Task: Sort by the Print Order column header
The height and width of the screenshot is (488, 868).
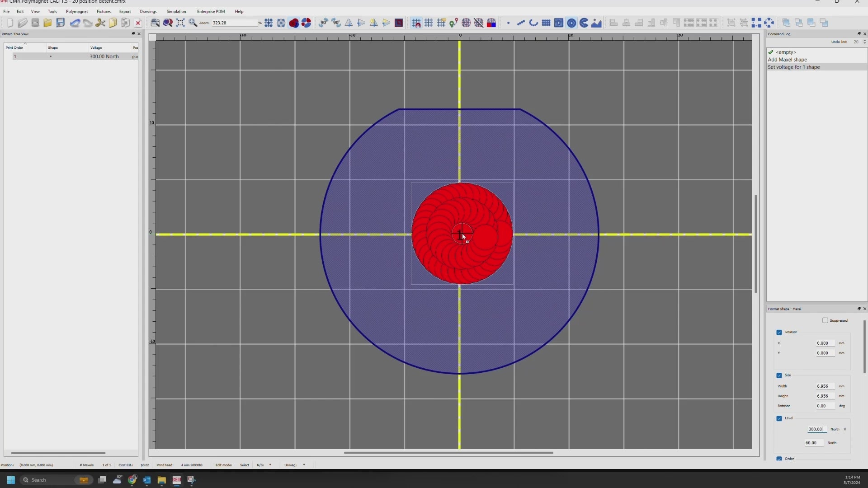Action: [14, 47]
